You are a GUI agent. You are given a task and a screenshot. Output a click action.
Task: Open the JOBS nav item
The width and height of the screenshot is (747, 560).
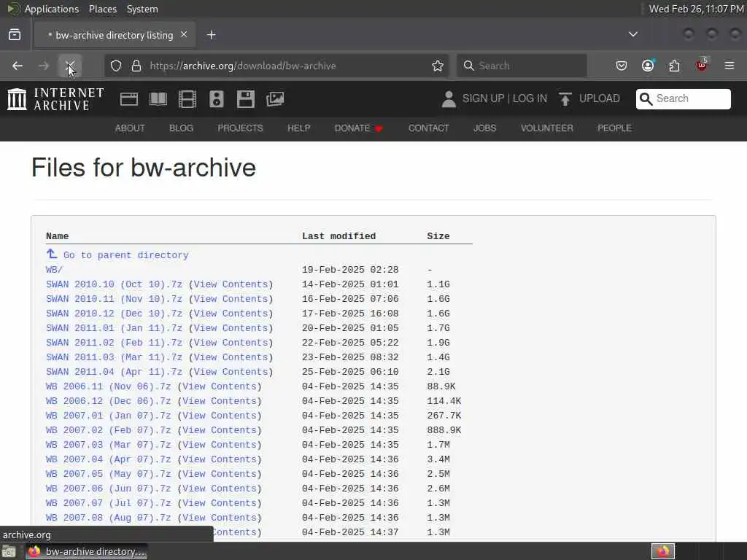tap(485, 128)
